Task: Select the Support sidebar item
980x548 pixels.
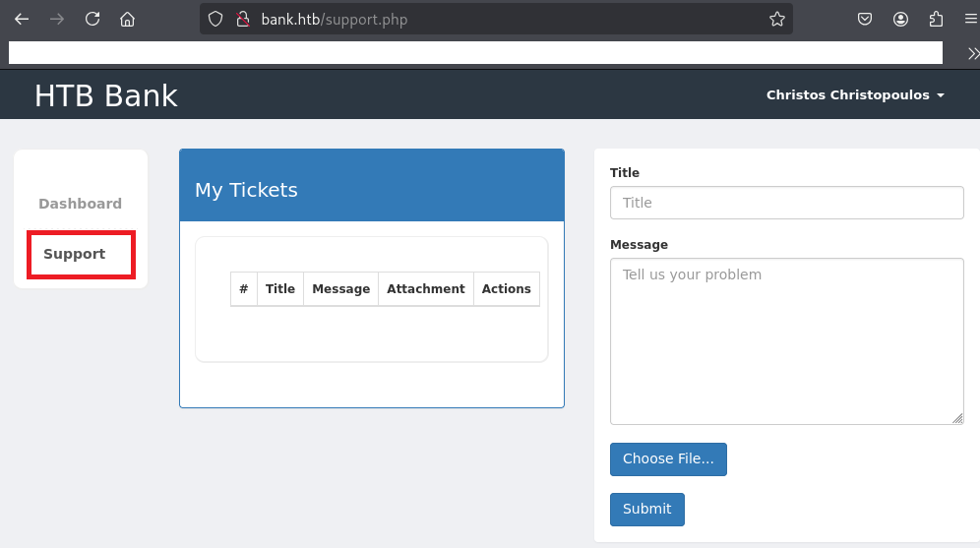Action: tap(75, 254)
